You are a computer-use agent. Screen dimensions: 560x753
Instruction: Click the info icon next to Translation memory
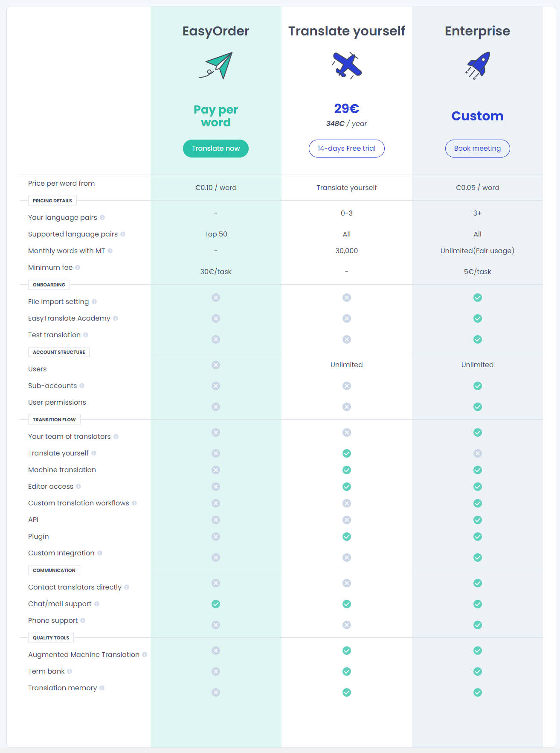(x=102, y=688)
